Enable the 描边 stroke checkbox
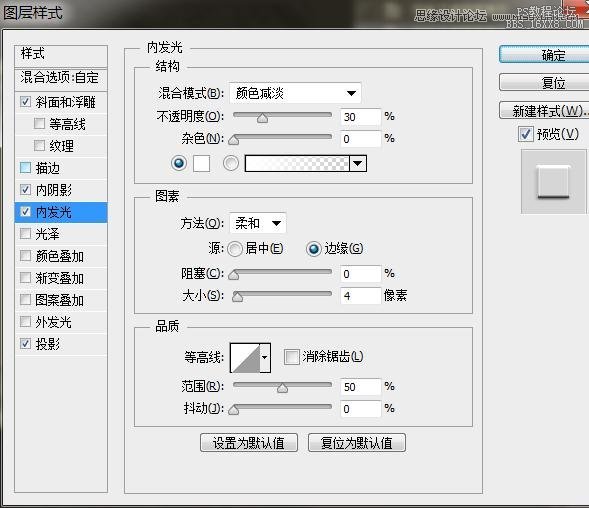Screen dimensions: 589x508 [x=26, y=168]
